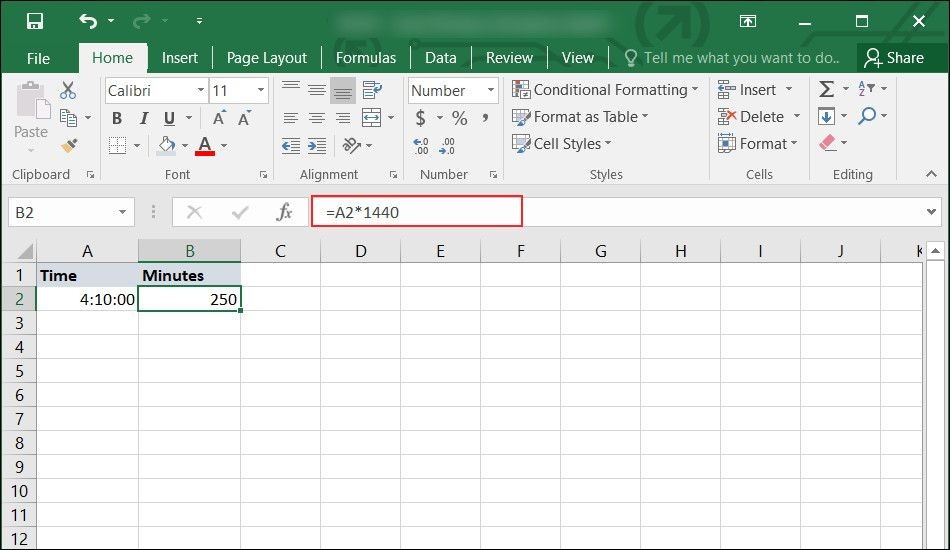Toggle Bold formatting
Viewport: 950px width, 550px height.
point(117,118)
